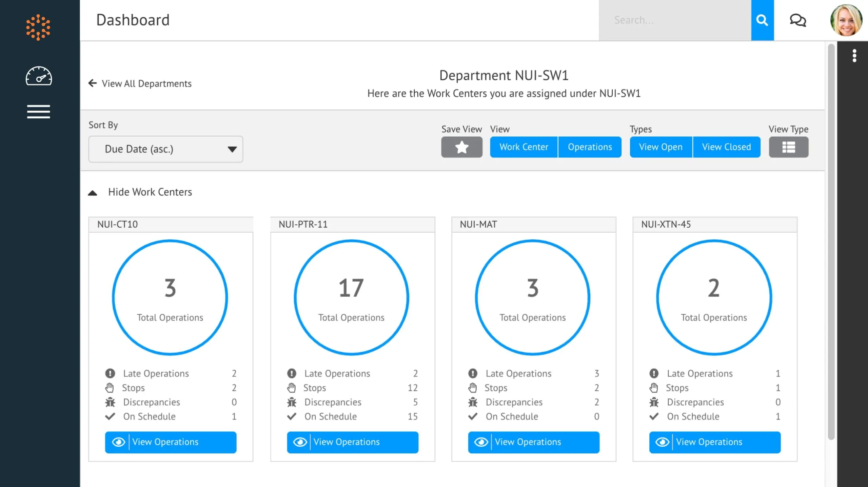The height and width of the screenshot is (487, 868).
Task: Toggle the Work Center view
Action: coord(524,147)
